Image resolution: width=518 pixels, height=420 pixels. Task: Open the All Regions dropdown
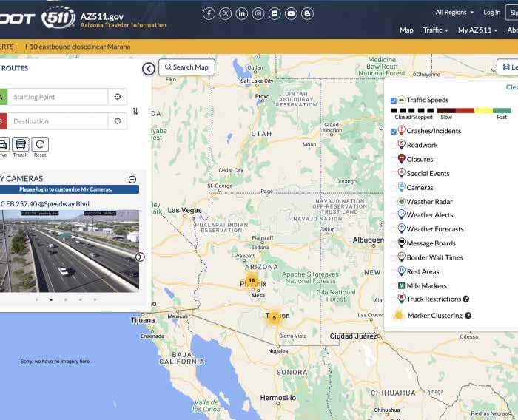(454, 13)
